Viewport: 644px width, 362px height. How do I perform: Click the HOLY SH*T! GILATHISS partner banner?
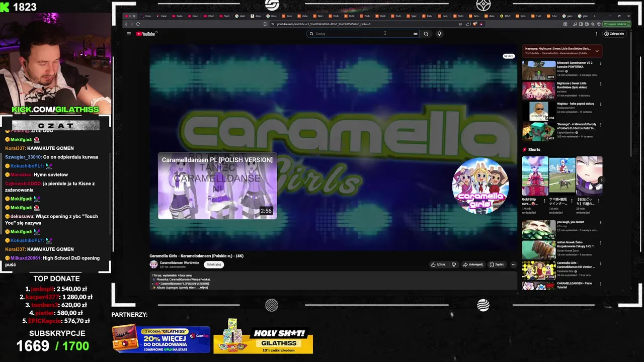click(x=263, y=336)
